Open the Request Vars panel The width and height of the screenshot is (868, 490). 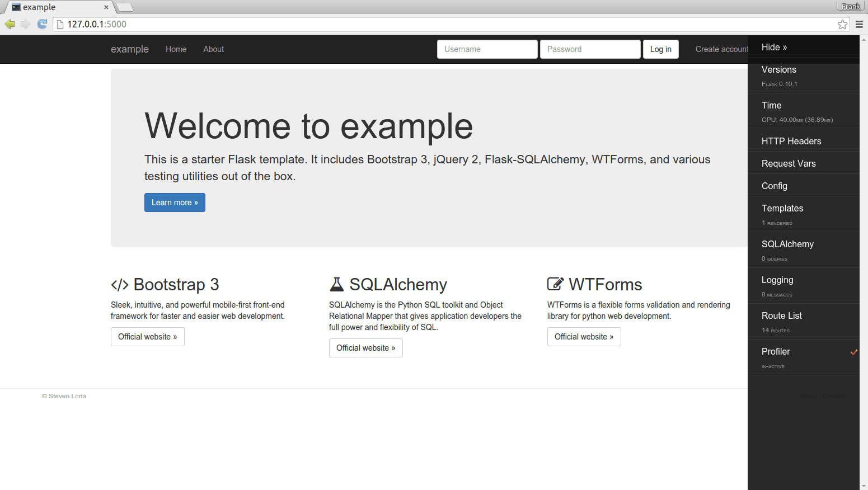click(804, 163)
